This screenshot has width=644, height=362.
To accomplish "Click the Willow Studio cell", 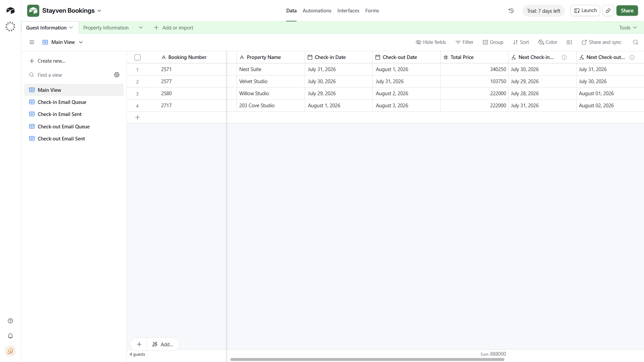I will (271, 94).
